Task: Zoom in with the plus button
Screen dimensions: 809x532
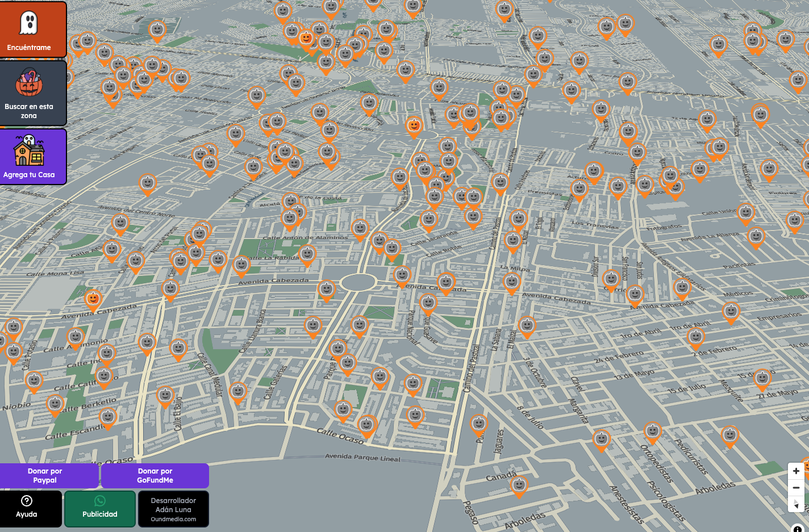Action: pyautogui.click(x=796, y=471)
